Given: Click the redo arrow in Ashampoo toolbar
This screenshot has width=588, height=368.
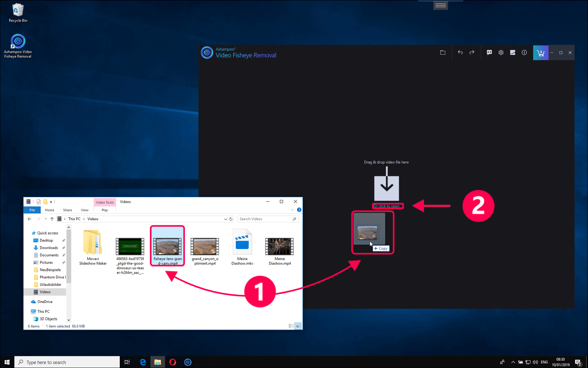Looking at the screenshot, I should pyautogui.click(x=472, y=52).
